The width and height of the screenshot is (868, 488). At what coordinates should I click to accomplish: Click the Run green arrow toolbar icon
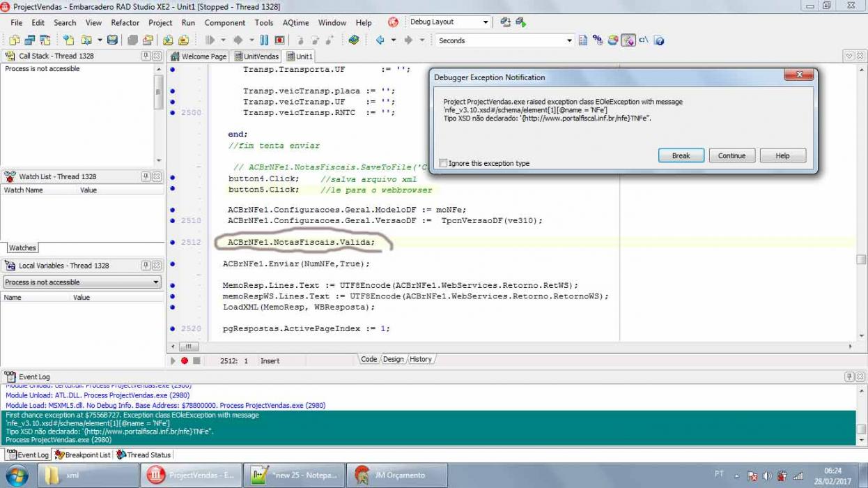(x=210, y=40)
